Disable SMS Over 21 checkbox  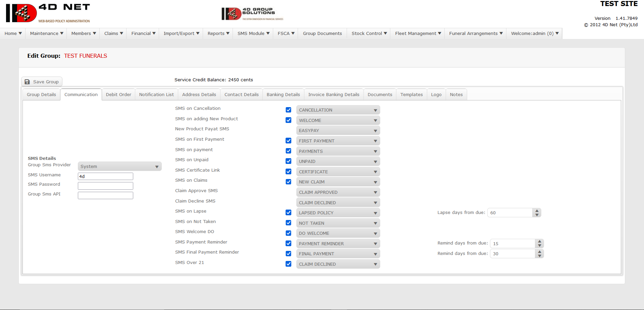(x=288, y=264)
